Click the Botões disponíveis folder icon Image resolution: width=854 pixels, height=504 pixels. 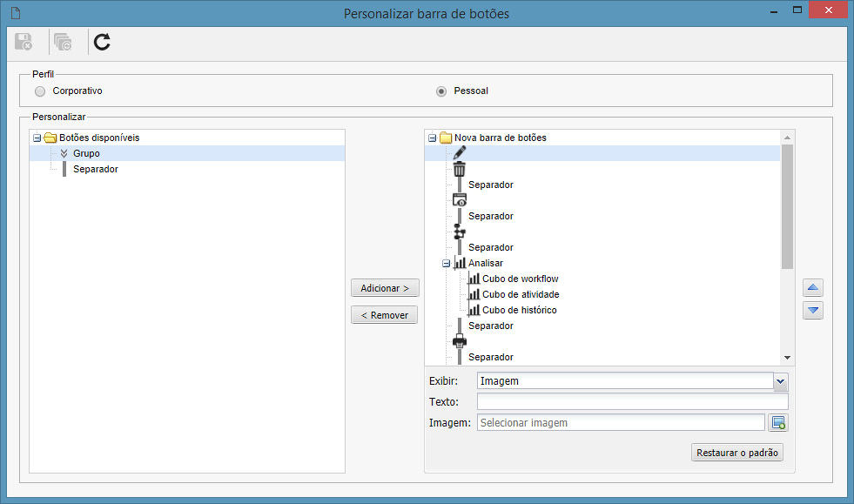(x=50, y=138)
